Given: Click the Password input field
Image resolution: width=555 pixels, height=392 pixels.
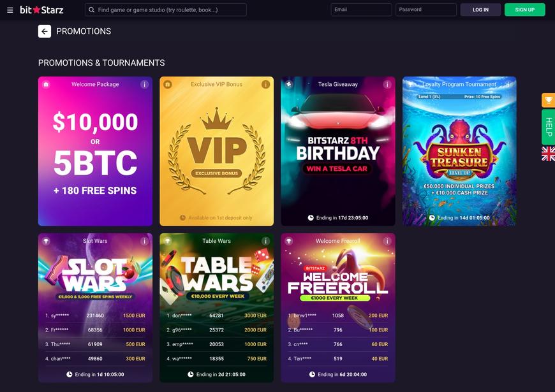Looking at the screenshot, I should coord(426,10).
